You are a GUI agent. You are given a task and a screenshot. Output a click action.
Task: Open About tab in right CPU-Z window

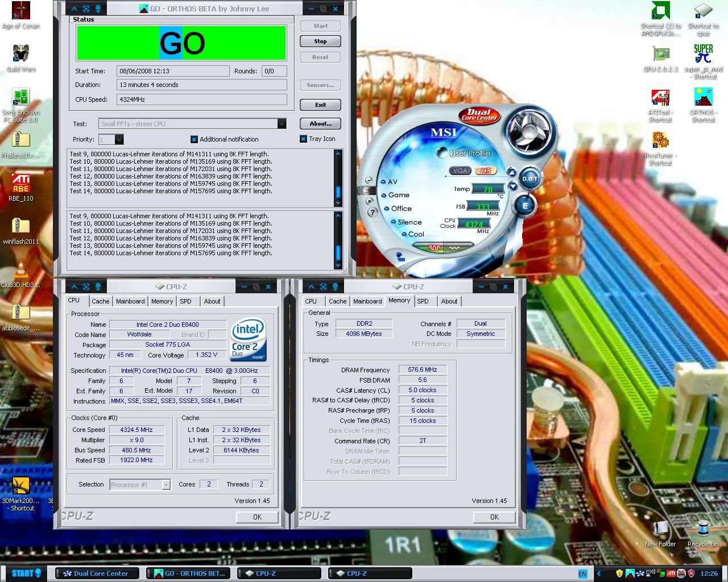[x=449, y=301]
